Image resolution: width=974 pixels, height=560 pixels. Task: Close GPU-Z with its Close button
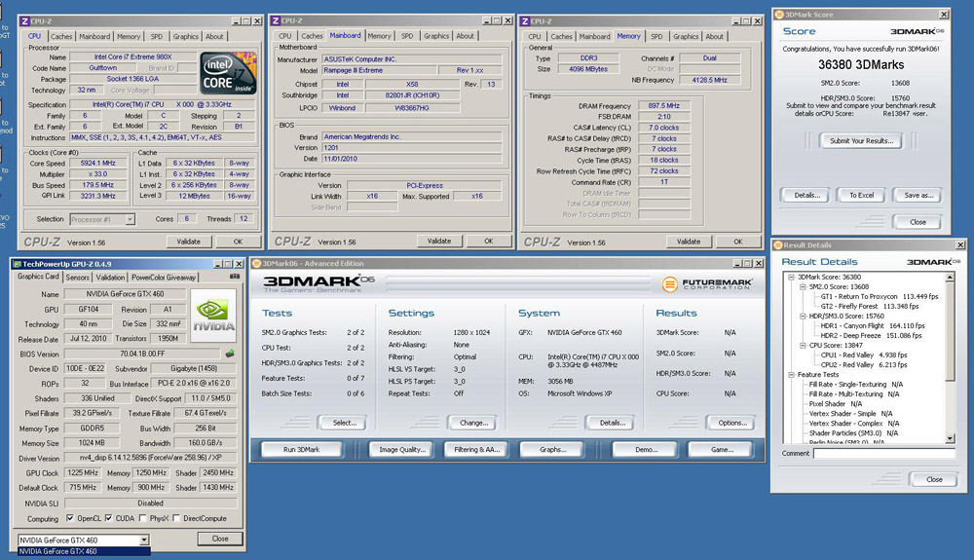click(220, 539)
